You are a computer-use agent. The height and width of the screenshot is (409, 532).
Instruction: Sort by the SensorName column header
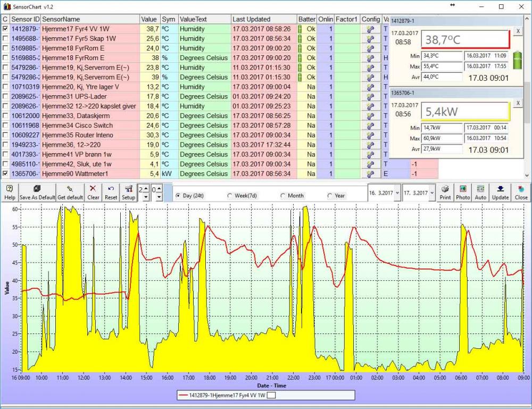90,19
